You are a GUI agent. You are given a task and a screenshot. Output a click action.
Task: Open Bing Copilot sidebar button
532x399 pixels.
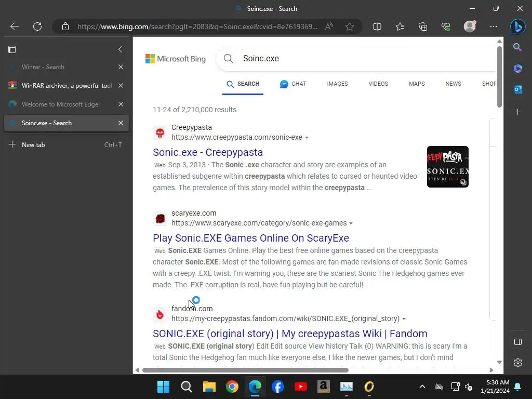[518, 26]
